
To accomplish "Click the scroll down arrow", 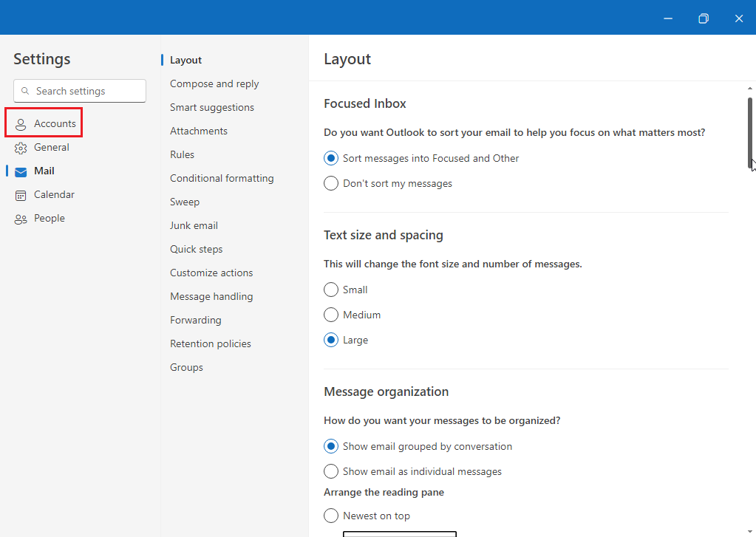I will tap(750, 531).
